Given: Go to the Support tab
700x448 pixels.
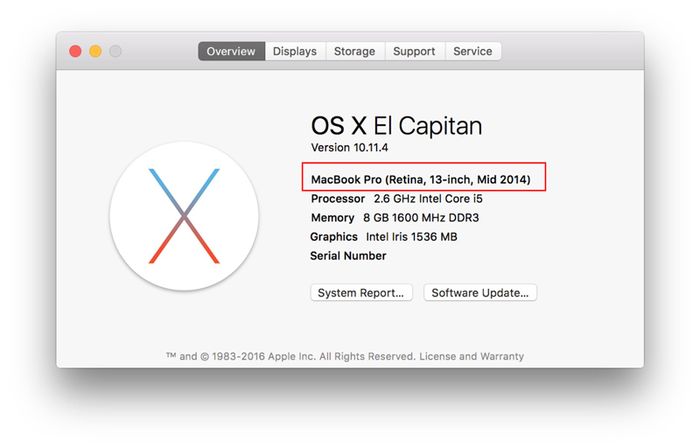Looking at the screenshot, I should point(414,51).
